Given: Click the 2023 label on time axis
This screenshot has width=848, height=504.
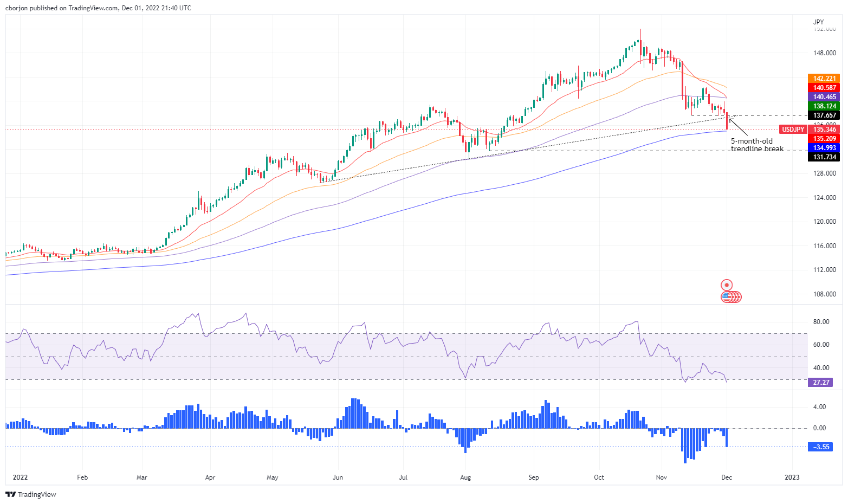Looking at the screenshot, I should pyautogui.click(x=792, y=477).
